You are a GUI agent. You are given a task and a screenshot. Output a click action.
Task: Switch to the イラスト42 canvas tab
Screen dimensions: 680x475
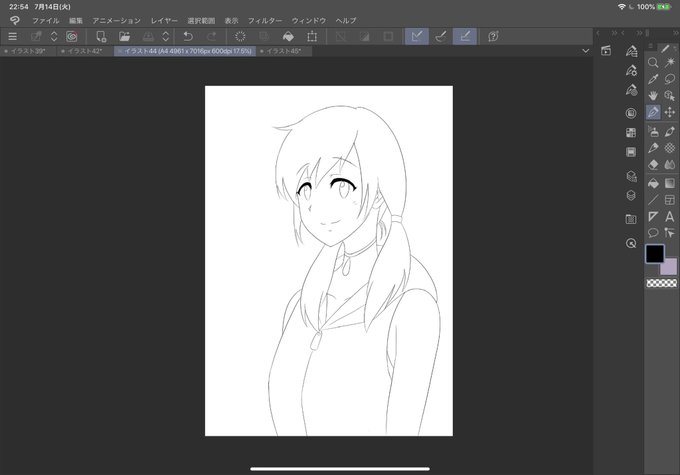pos(85,51)
